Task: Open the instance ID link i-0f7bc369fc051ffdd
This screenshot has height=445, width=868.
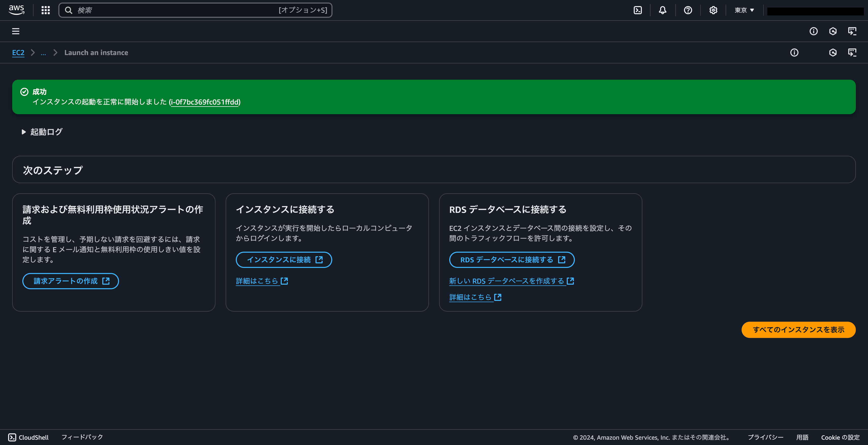Action: 205,102
